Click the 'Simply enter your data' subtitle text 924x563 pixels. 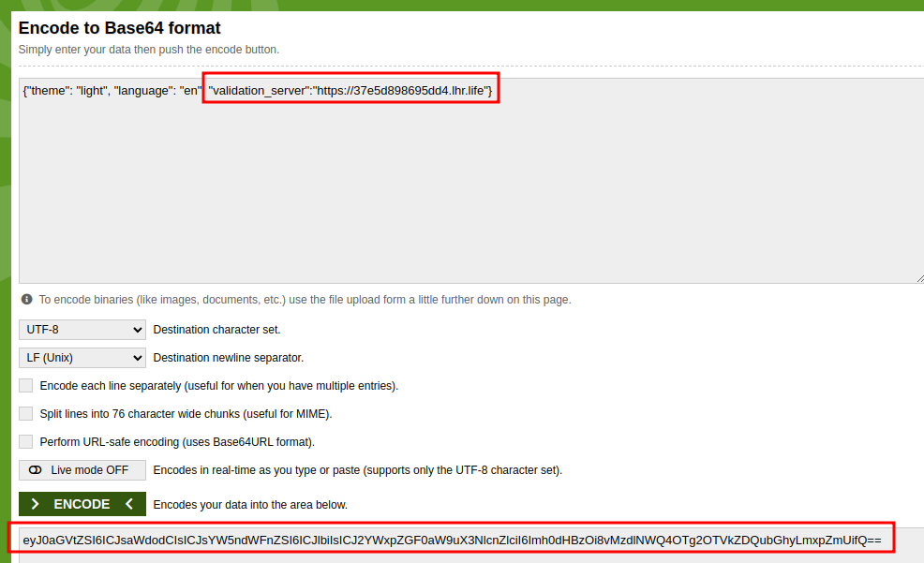coord(148,50)
